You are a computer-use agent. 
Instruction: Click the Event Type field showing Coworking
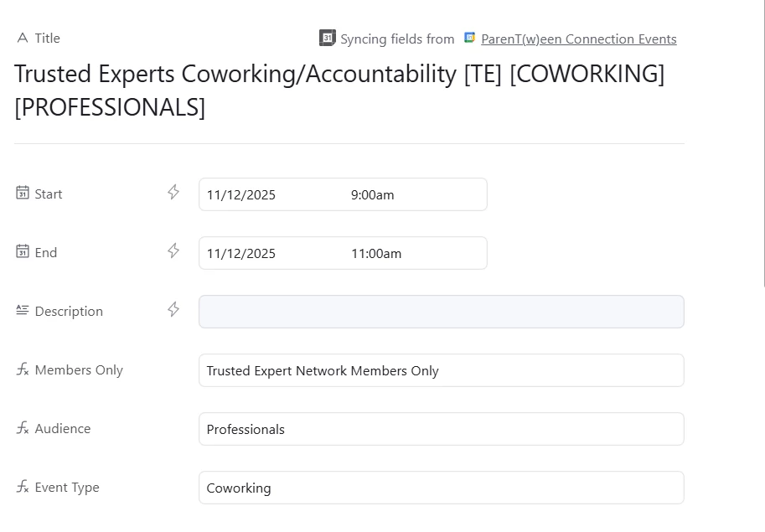point(441,487)
